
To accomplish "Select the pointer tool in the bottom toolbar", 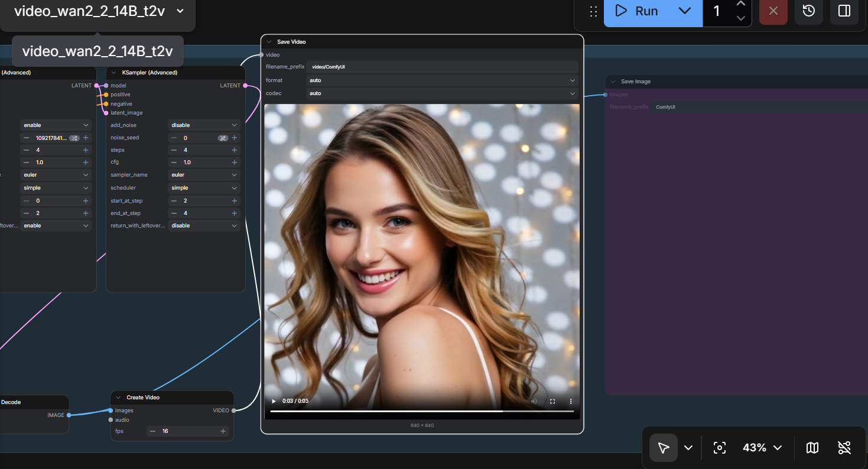I will click(x=664, y=448).
